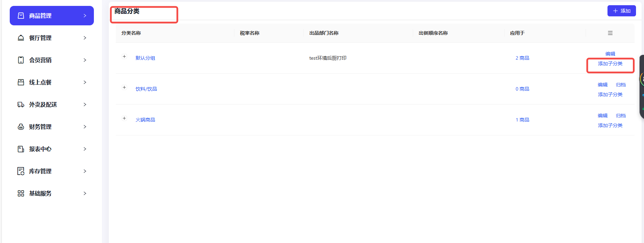
Task: Edit the 默认分组 category
Action: point(610,54)
